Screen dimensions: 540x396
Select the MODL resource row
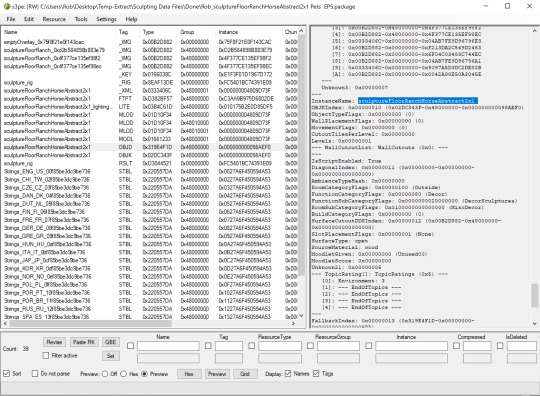pos(150,139)
